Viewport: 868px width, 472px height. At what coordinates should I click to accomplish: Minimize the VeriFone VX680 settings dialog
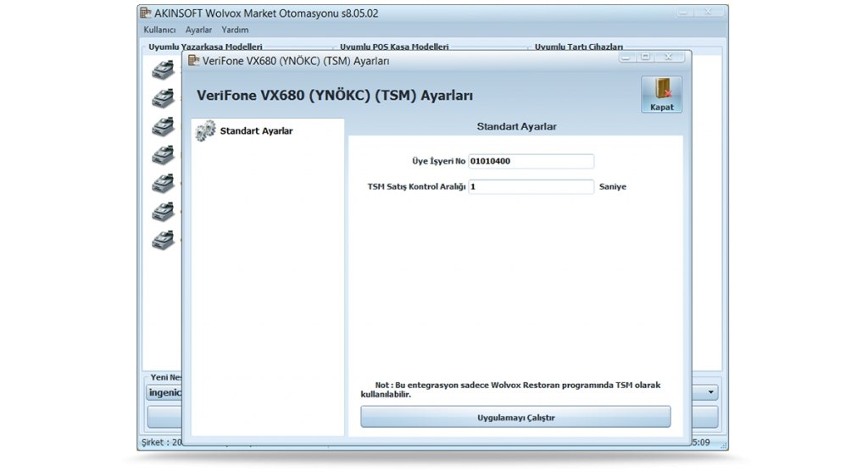(626, 57)
